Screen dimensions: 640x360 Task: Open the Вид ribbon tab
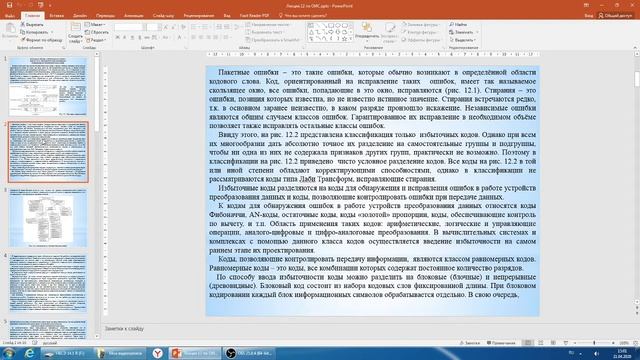227,16
